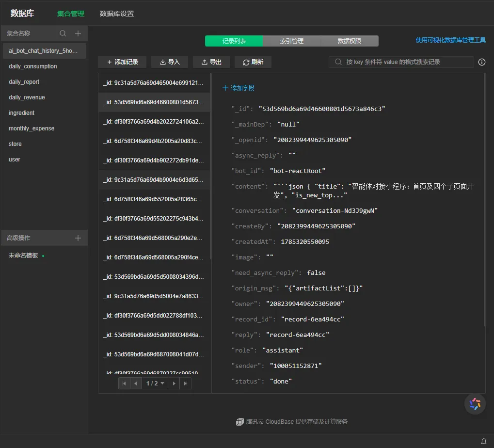Select record 53d569bd6a69d5dd008034846a
The height and width of the screenshot is (448, 494).
[154, 335]
